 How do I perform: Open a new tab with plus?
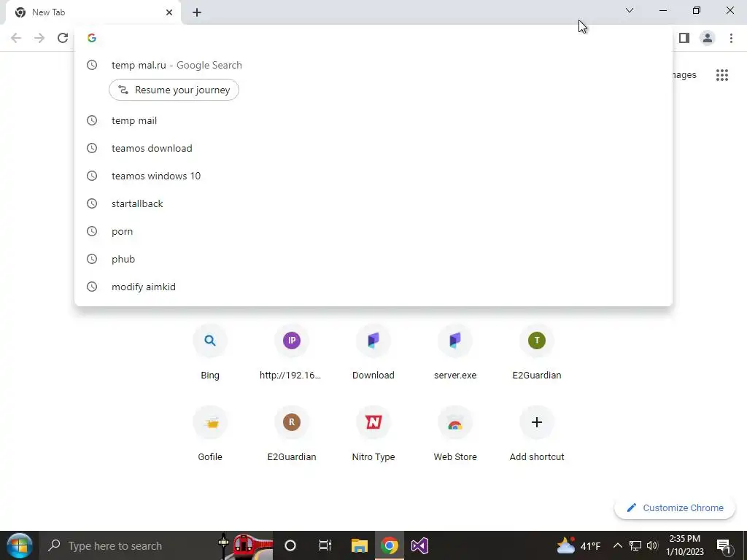pos(197,12)
